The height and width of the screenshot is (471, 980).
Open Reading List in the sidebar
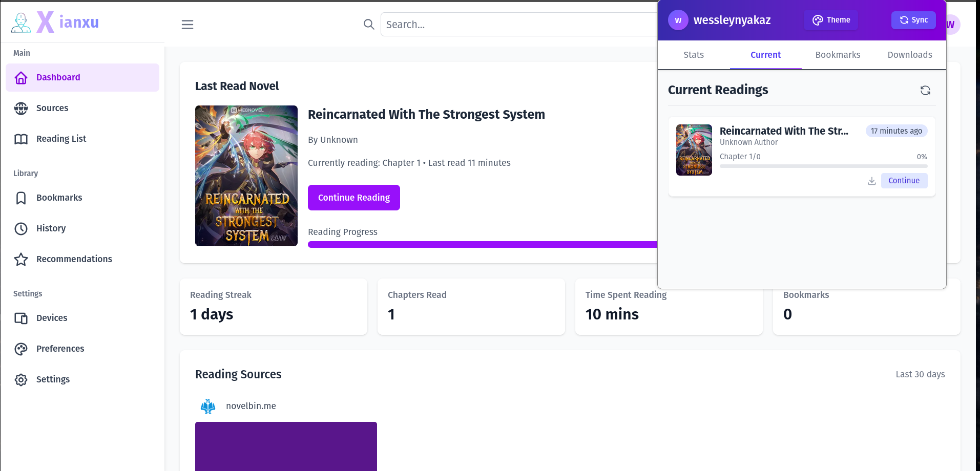tap(82, 139)
